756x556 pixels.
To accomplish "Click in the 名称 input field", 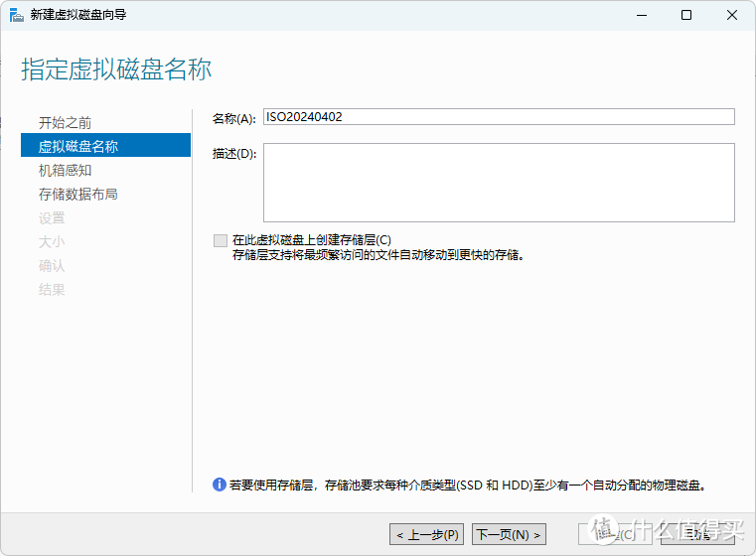I will pos(499,117).
